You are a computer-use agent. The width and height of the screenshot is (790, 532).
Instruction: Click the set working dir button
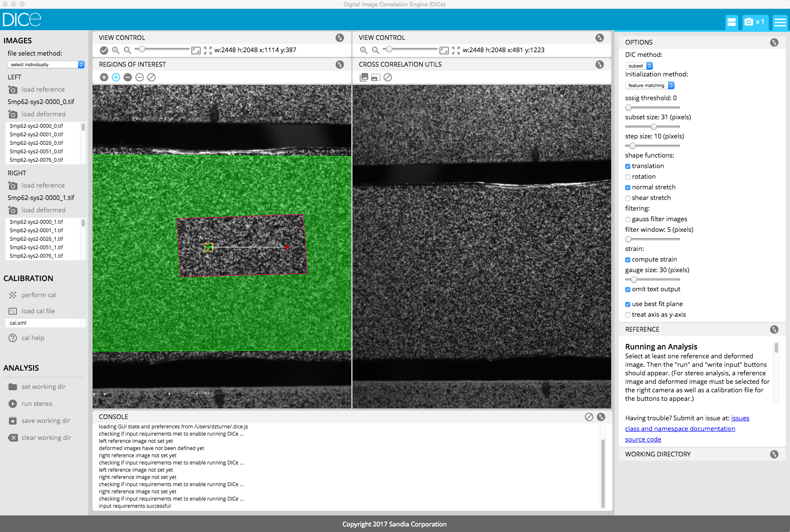pos(43,387)
